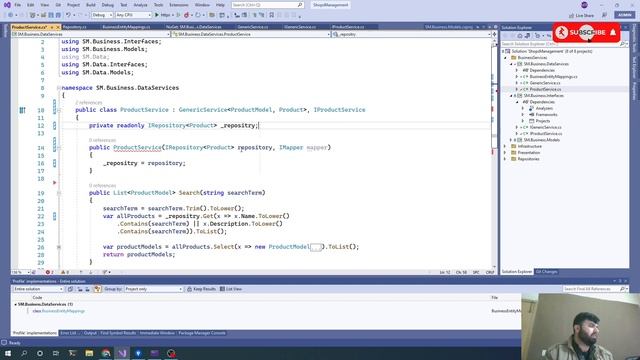
Task: Click the error count indicator
Action: [x=49, y=272]
